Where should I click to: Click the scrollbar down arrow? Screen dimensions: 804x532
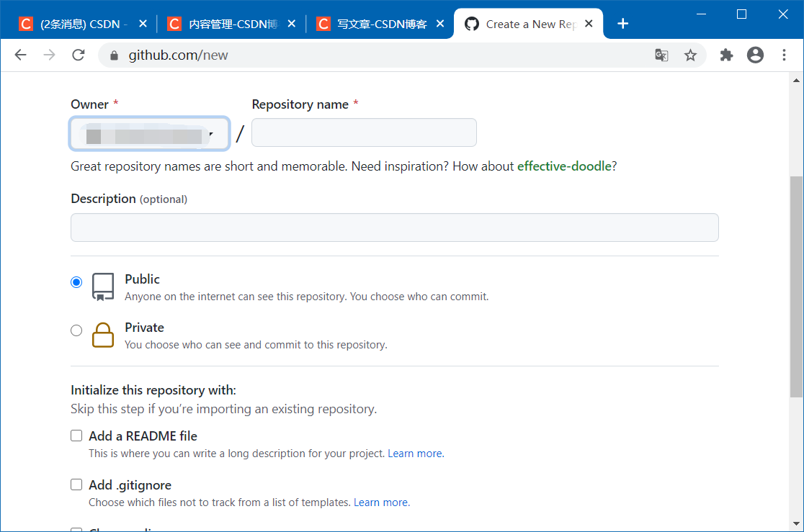796,524
